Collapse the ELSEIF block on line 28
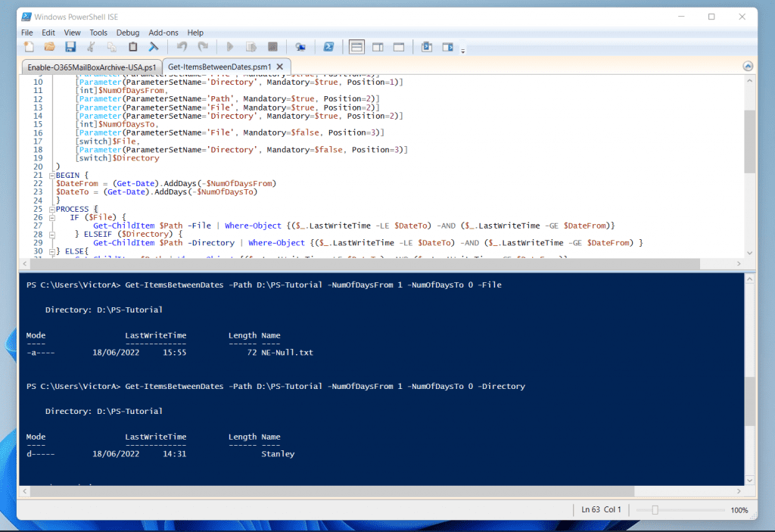Image resolution: width=775 pixels, height=532 pixels. point(52,235)
